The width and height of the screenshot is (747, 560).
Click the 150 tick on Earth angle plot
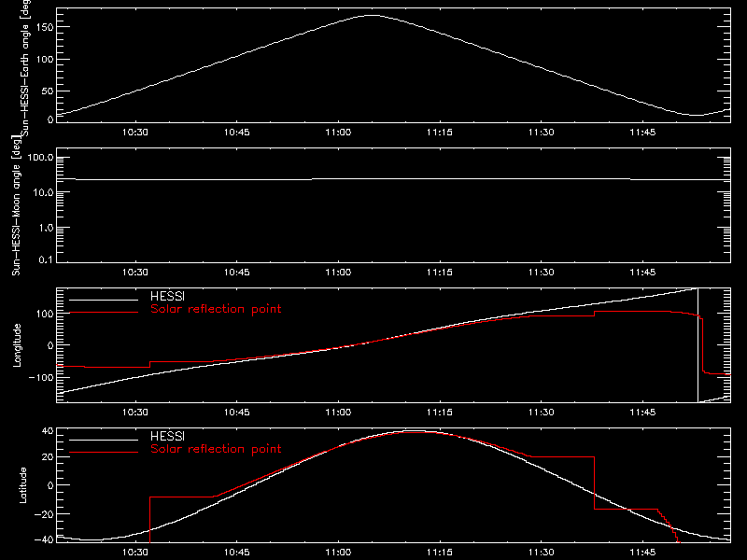coord(44,27)
